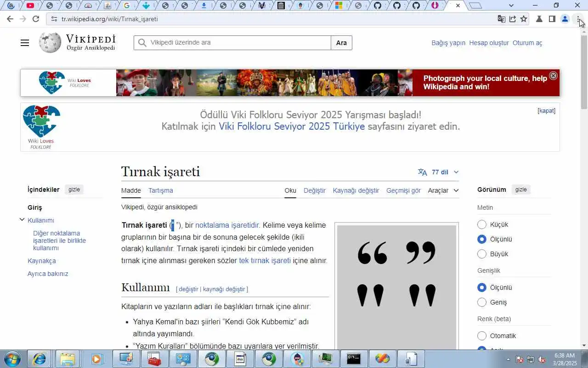
Task: Switch to the YouTube tab
Action: click(30, 6)
